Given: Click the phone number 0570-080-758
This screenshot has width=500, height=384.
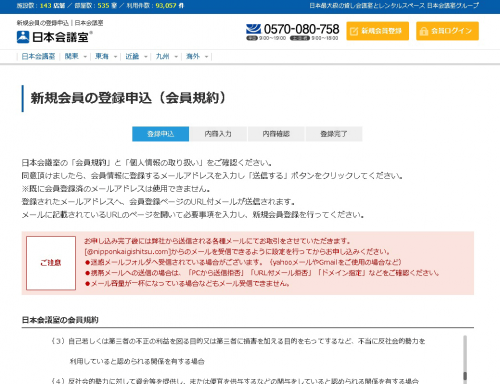Looking at the screenshot, I should 301,29.
